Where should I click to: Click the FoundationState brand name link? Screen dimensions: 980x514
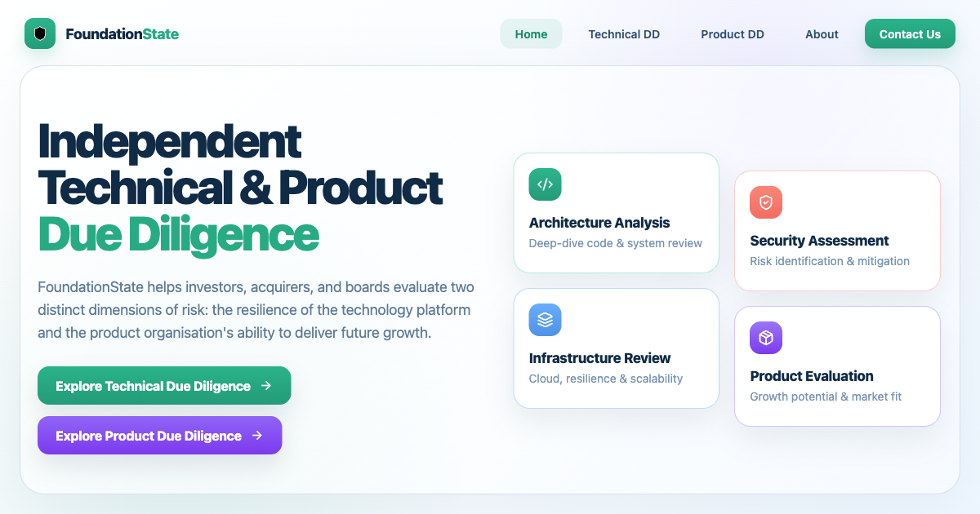(x=122, y=34)
